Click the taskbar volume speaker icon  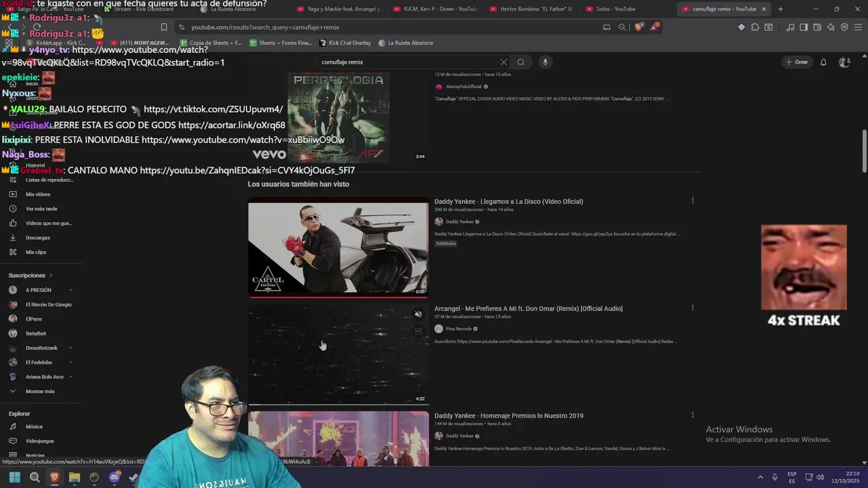click(820, 477)
